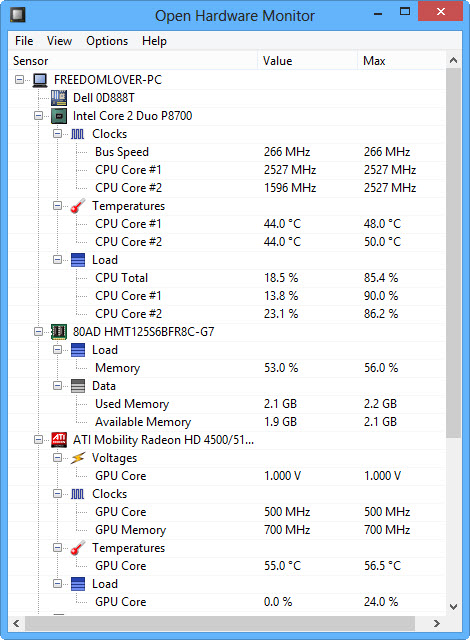Click the vertical scrollbar down arrow
This screenshot has height=640, width=470.
point(453,607)
